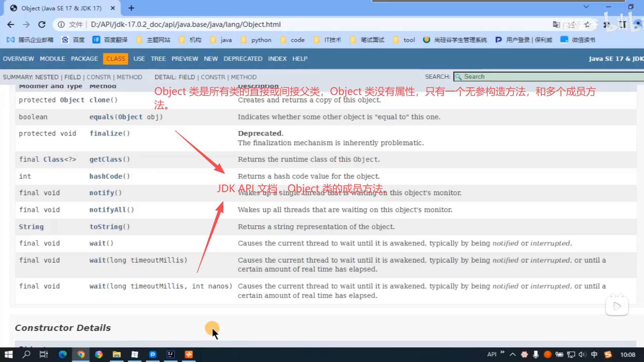This screenshot has width=644, height=362.
Task: Click the summary METHOD link
Action: tap(129, 77)
